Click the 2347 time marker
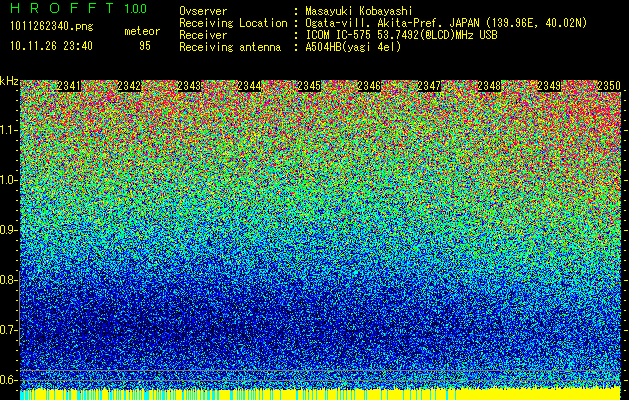Screen dimensions: 629x400 [x=429, y=86]
